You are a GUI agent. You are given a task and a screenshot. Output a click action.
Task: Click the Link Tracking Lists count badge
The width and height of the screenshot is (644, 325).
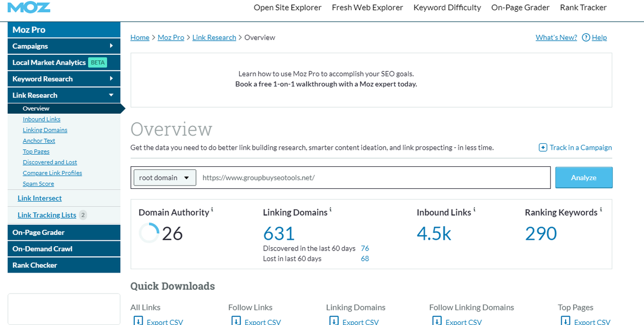coord(83,215)
